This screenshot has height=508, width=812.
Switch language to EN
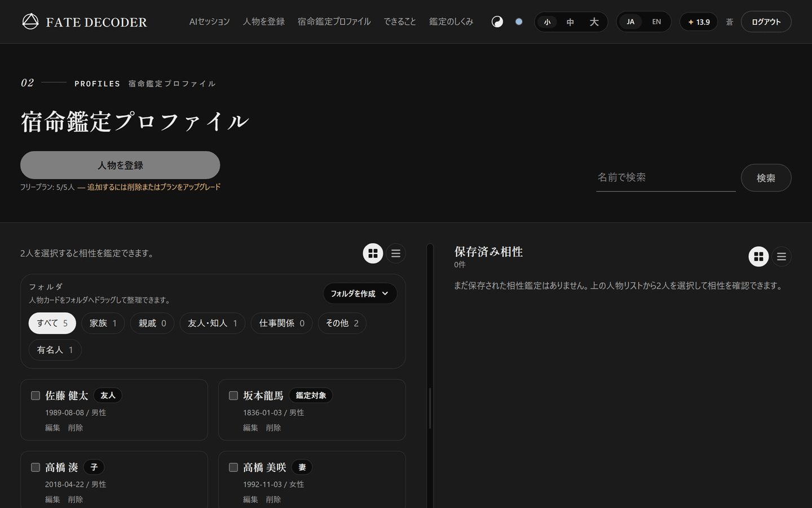pos(656,22)
